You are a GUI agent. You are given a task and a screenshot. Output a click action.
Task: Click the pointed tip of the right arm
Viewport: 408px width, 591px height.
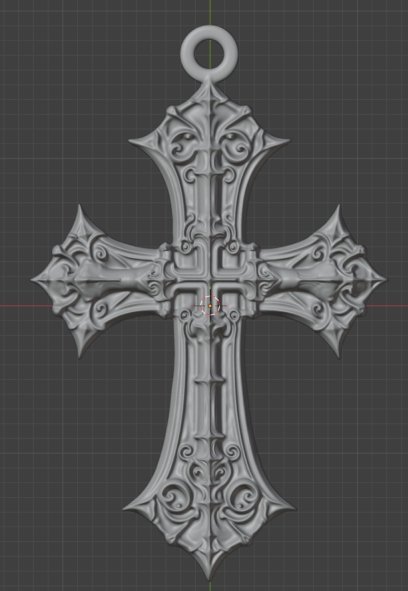[382, 280]
